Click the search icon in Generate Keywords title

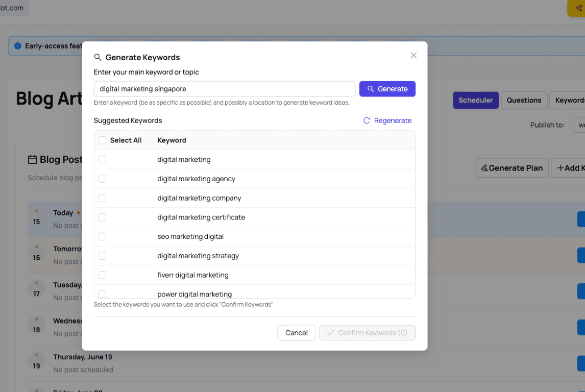[97, 57]
